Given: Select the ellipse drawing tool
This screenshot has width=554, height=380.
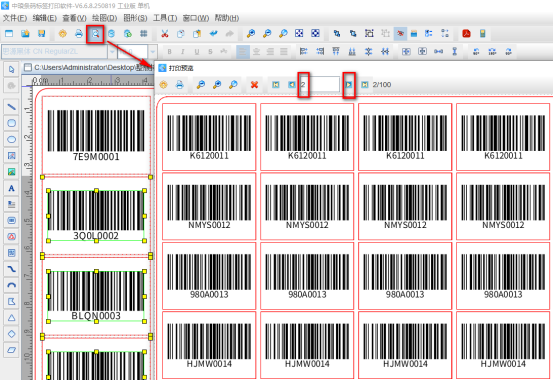Looking at the screenshot, I should point(11,139).
